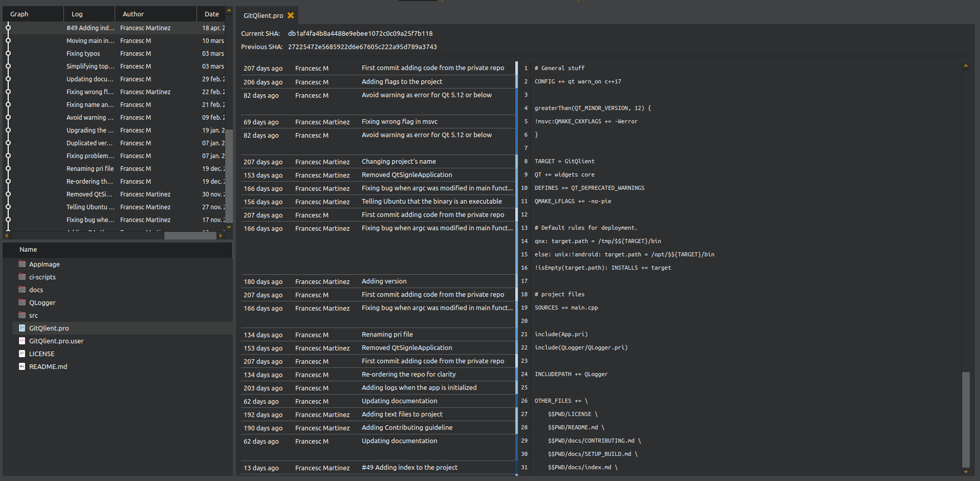
Task: Select GitQlient.pro in the file tree
Action: (49, 328)
